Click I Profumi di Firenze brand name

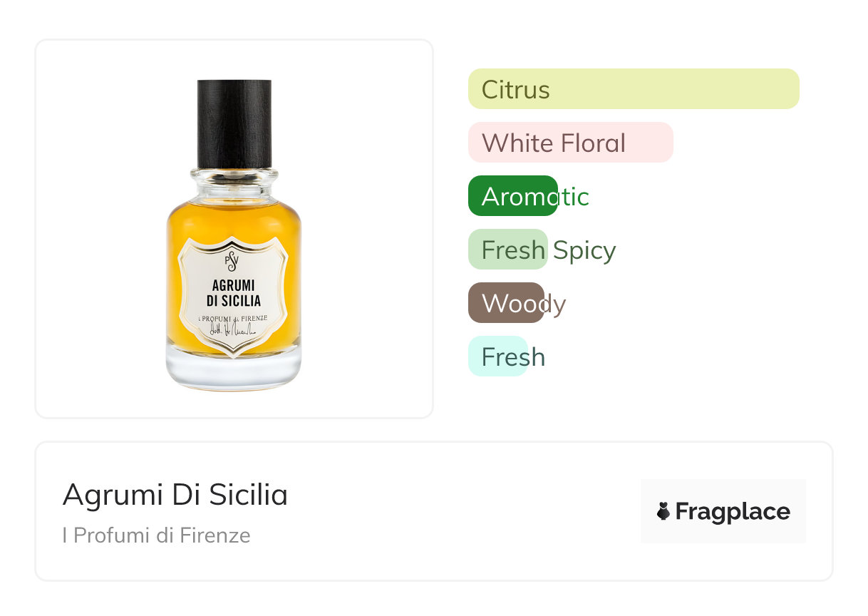click(156, 535)
